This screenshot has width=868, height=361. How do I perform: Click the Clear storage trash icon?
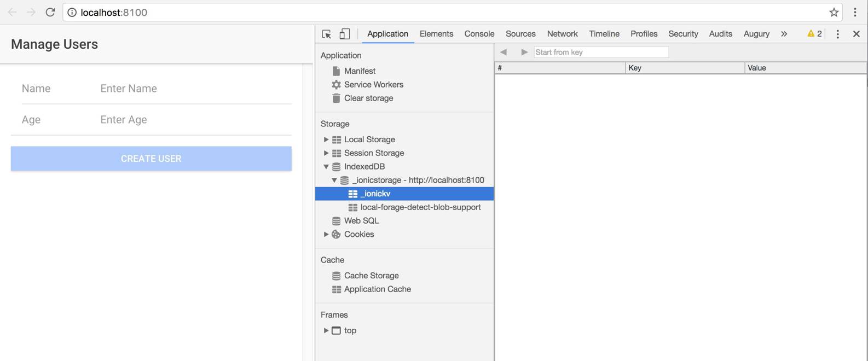336,98
